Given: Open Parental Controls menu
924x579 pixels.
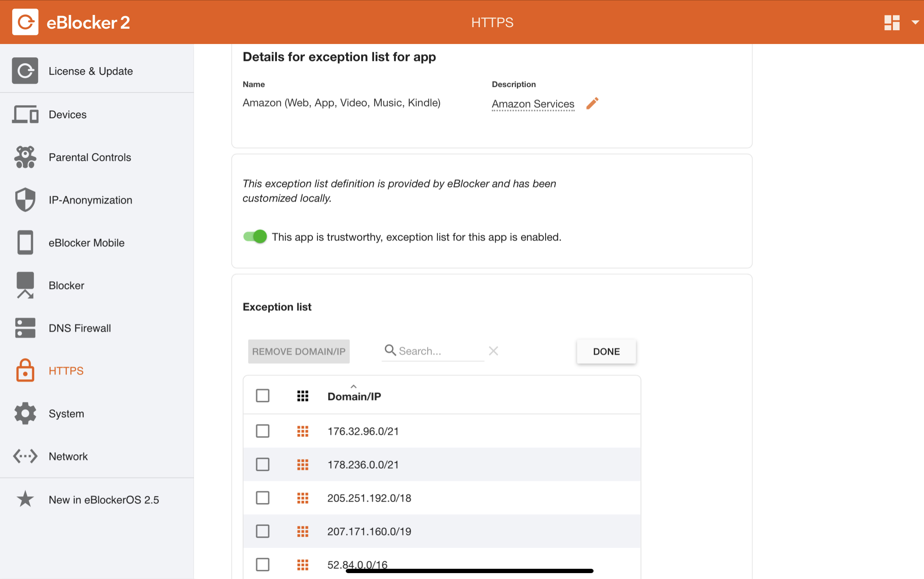Looking at the screenshot, I should coord(90,157).
